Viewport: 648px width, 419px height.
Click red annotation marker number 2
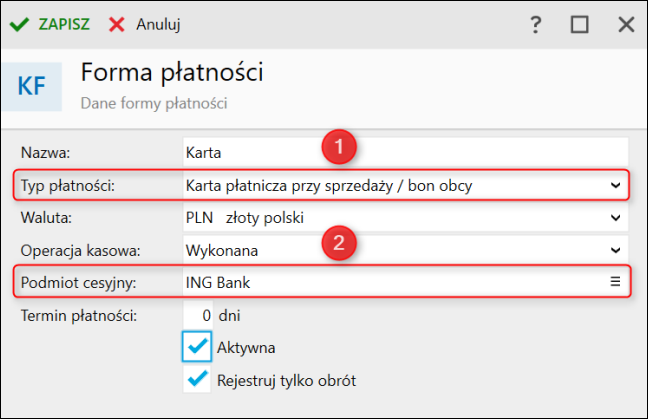[x=339, y=243]
